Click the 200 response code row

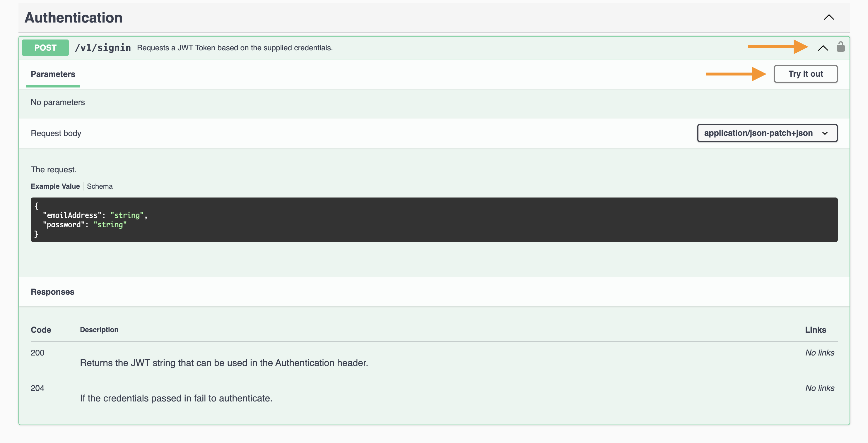tap(37, 353)
